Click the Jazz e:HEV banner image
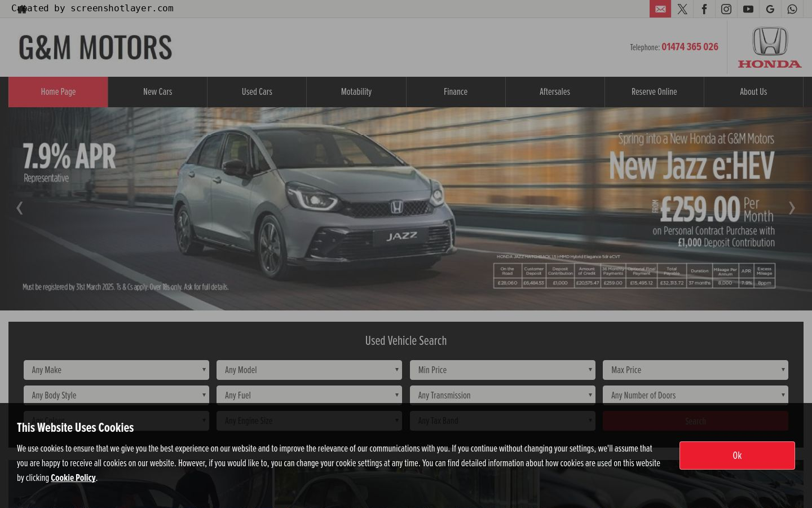 click(x=406, y=209)
